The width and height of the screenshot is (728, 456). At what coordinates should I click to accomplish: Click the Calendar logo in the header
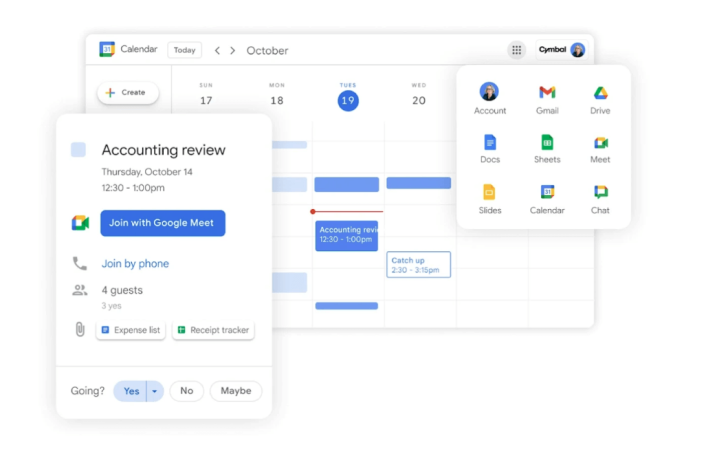(x=107, y=49)
